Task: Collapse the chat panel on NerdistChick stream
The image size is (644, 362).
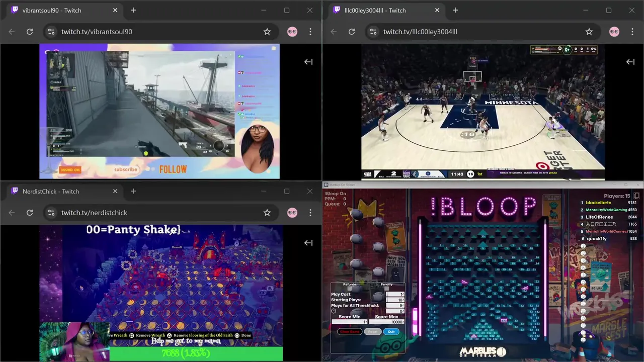Action: click(308, 243)
